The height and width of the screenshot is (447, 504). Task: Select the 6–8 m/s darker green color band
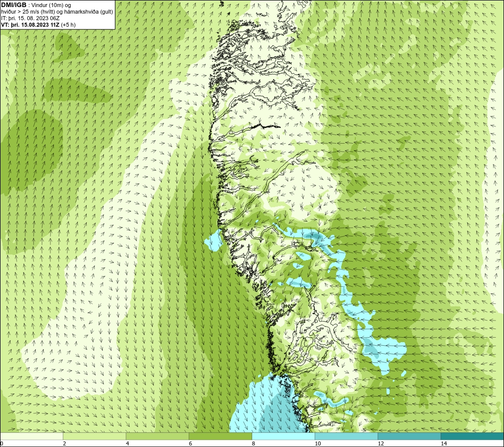tap(221, 436)
